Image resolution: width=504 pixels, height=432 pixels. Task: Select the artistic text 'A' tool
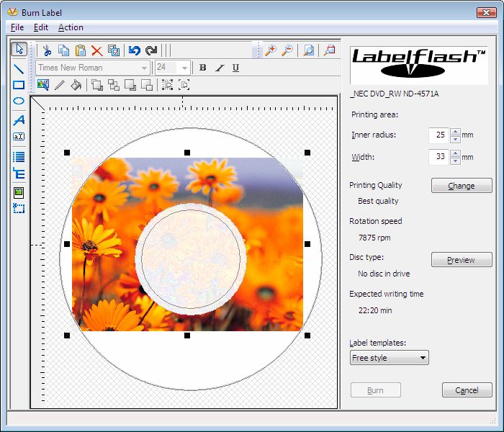point(19,120)
